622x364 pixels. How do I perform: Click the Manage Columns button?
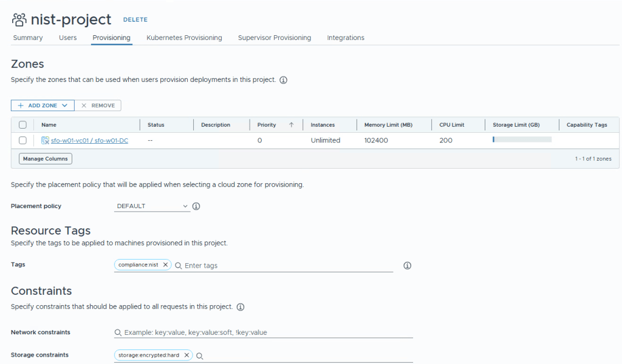46,159
